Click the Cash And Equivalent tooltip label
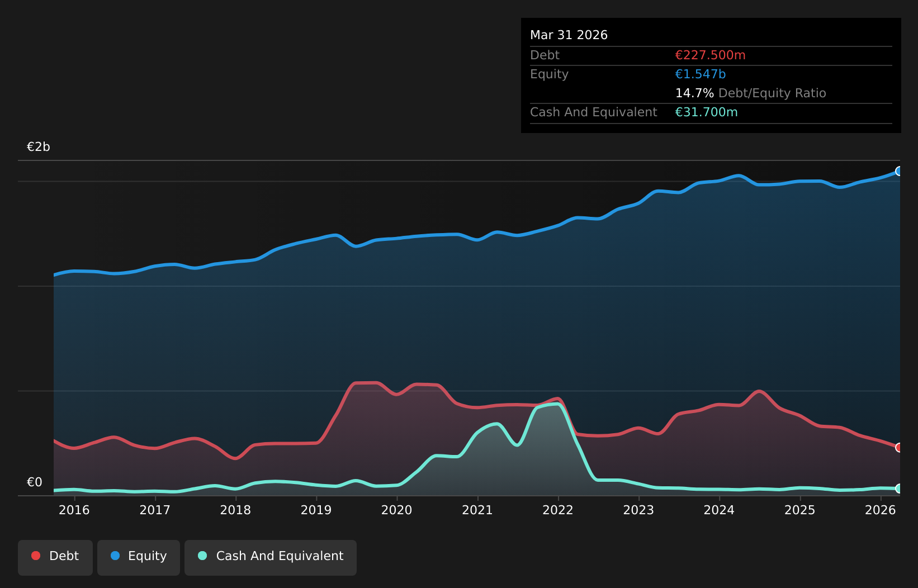Viewport: 918px width, 588px height. pos(593,112)
